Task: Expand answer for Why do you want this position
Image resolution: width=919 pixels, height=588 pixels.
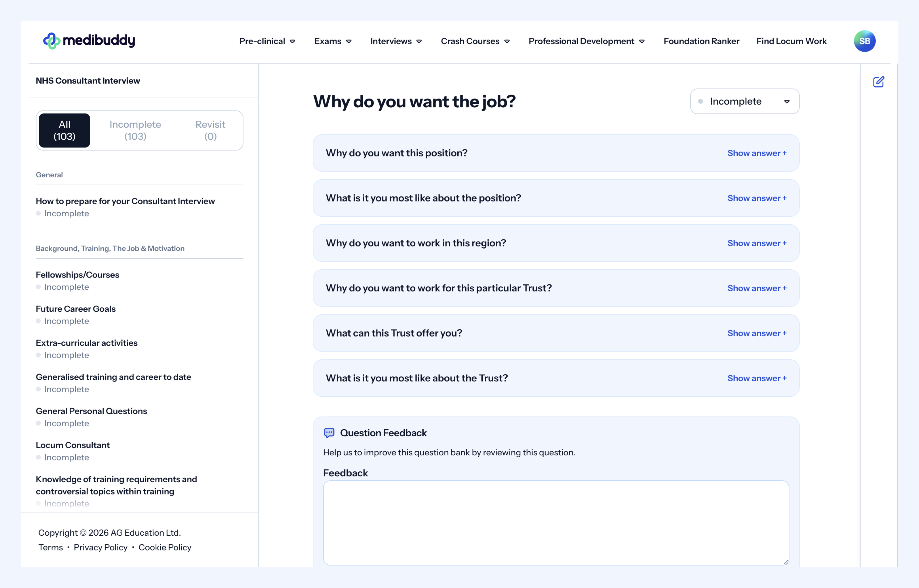Action: pyautogui.click(x=757, y=153)
